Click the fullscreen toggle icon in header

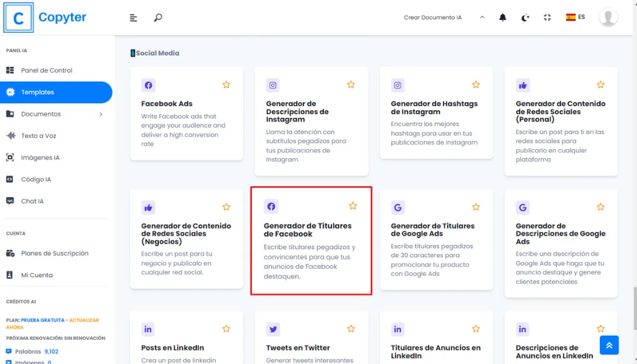coord(547,18)
